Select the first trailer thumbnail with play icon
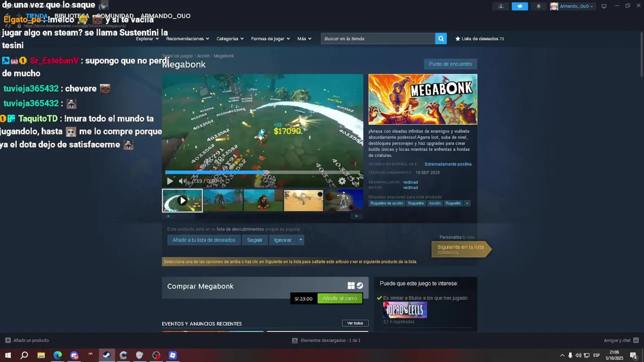Image resolution: width=644 pixels, height=362 pixels. tap(182, 200)
